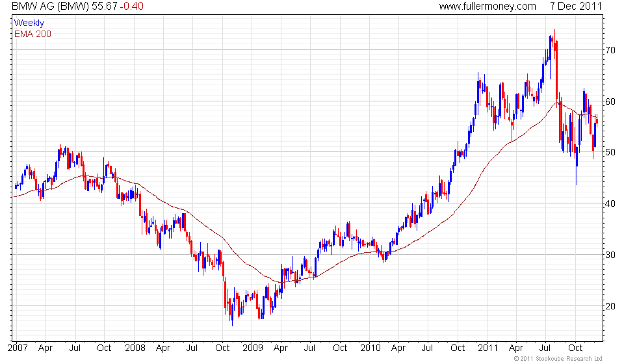The image size is (637, 364).
Task: Click the Stockcube Research Ltd copyright text
Action: point(558,358)
